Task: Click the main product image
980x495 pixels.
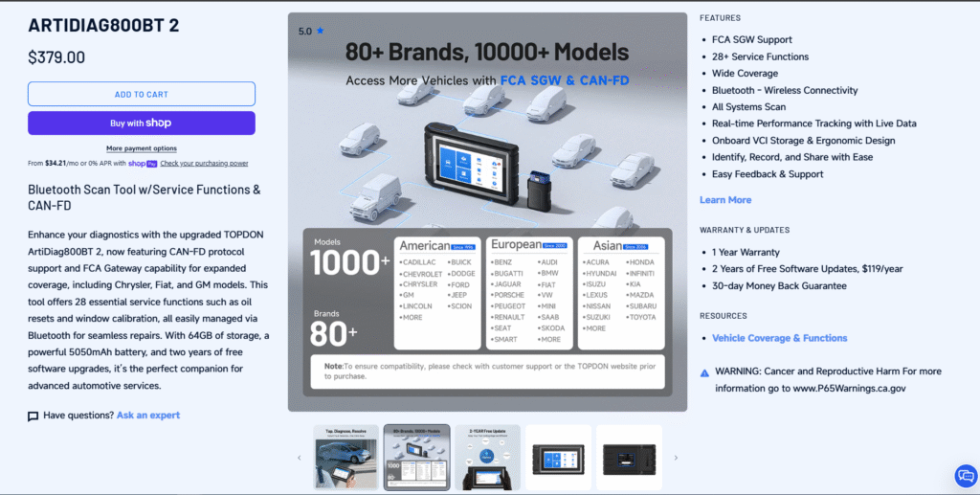Action: click(x=487, y=212)
